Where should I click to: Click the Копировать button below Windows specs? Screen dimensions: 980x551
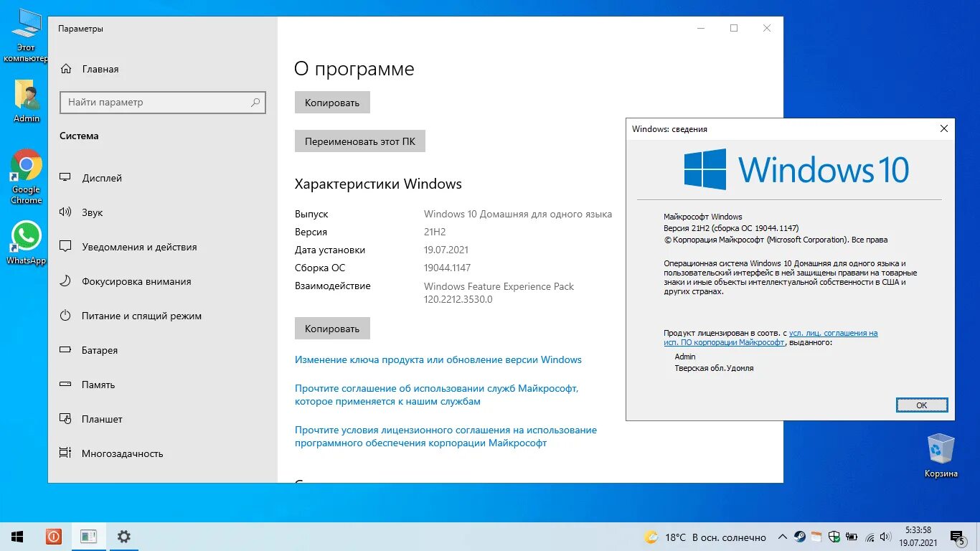(x=332, y=329)
